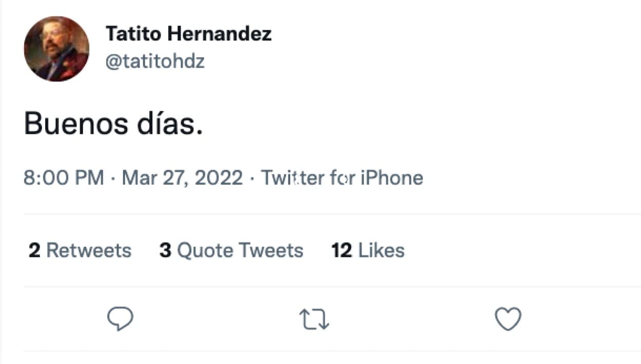The width and height of the screenshot is (641, 364).
Task: Open the profile picture thumbnail
Action: click(x=56, y=49)
